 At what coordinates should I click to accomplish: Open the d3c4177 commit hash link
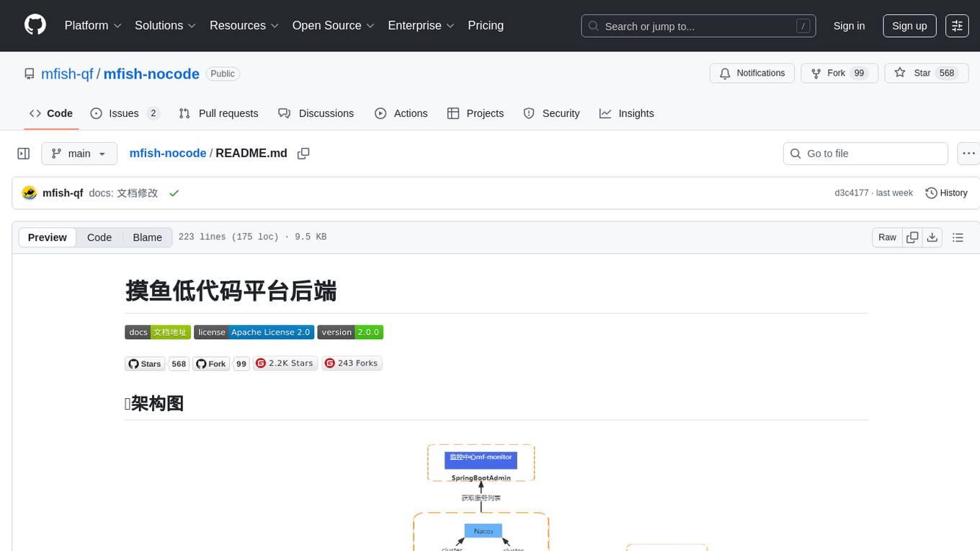852,193
